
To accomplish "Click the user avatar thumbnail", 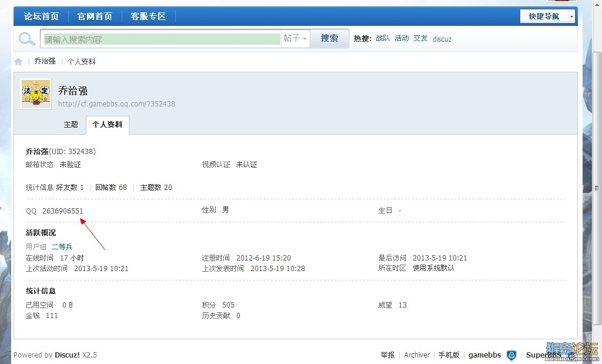I will [x=36, y=94].
